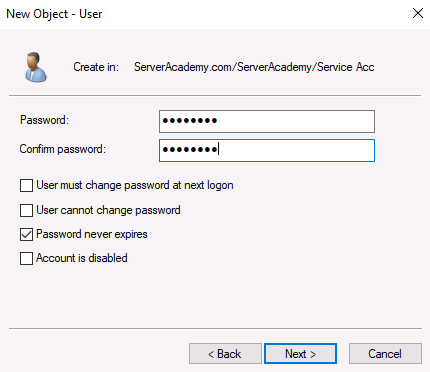Click the 'Confirm password:' field label
Screen dimensions: 430x372
[62, 149]
